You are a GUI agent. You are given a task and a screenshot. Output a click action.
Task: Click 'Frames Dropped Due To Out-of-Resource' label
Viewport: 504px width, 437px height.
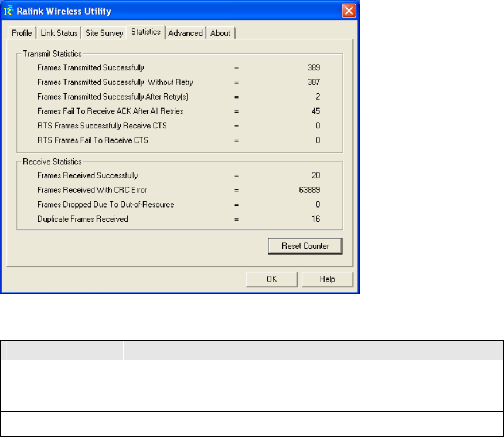click(105, 205)
